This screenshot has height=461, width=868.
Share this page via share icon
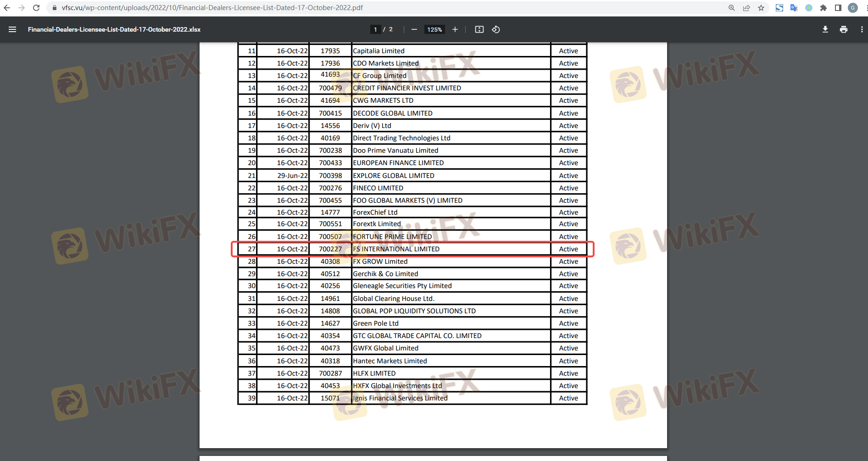pyautogui.click(x=746, y=8)
